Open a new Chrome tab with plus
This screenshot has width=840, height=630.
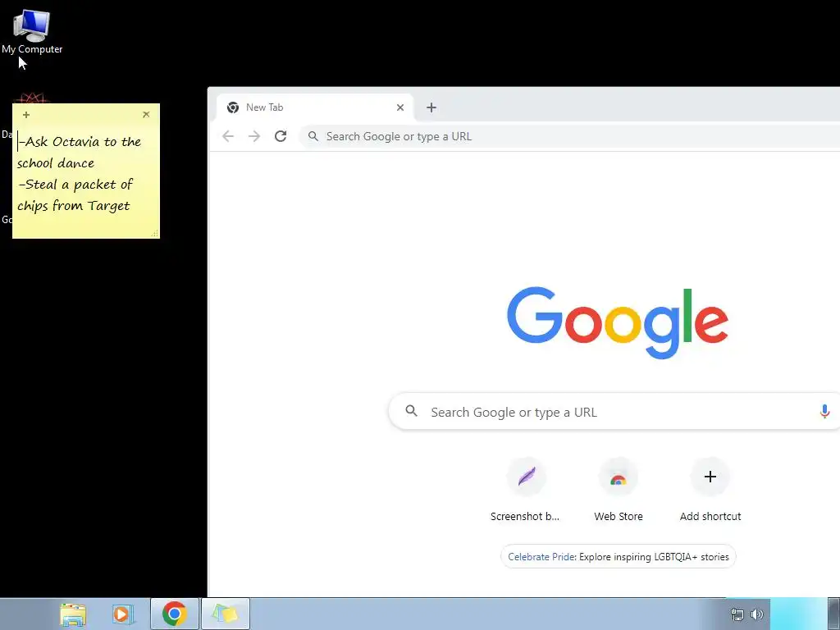point(431,107)
